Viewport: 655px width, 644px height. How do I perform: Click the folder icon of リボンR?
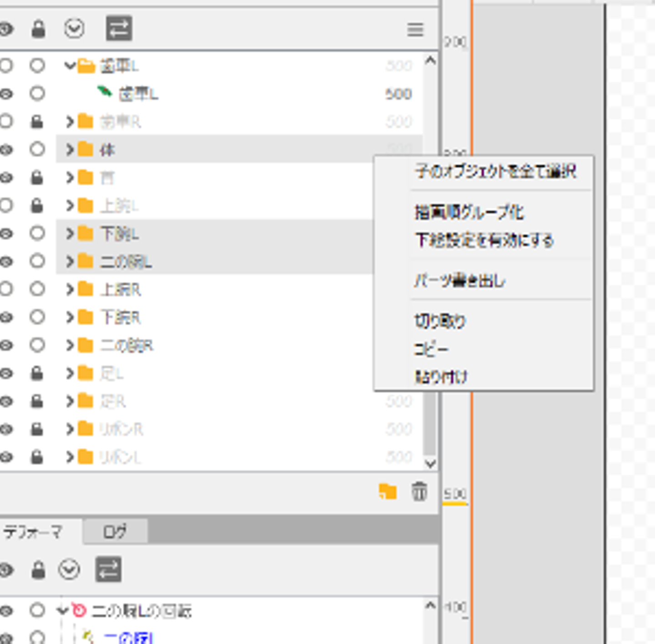point(86,429)
